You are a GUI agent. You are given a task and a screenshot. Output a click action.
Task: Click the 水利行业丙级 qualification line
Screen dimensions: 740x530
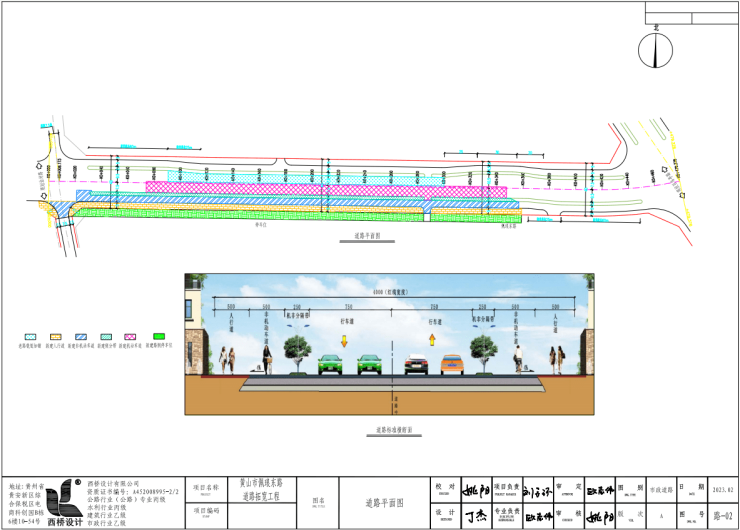pyautogui.click(x=107, y=507)
